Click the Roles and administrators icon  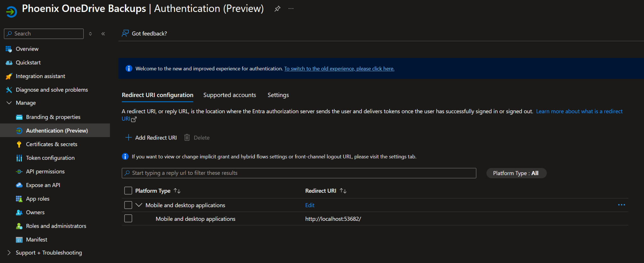[19, 226]
